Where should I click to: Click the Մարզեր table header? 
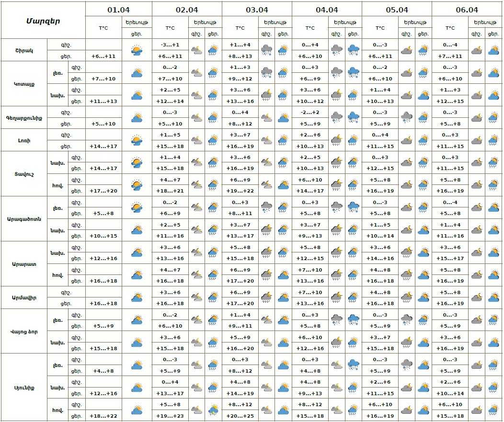pyautogui.click(x=43, y=20)
